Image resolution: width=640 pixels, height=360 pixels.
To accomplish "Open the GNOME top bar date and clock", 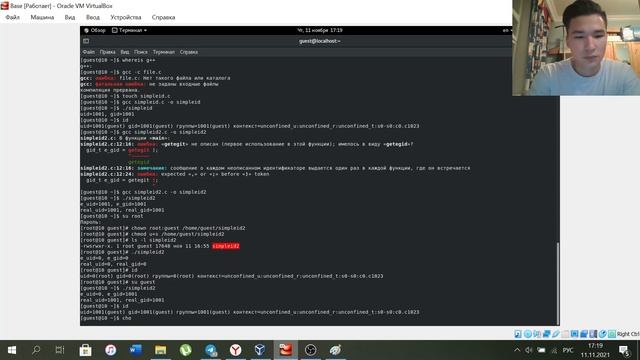I will point(320,30).
